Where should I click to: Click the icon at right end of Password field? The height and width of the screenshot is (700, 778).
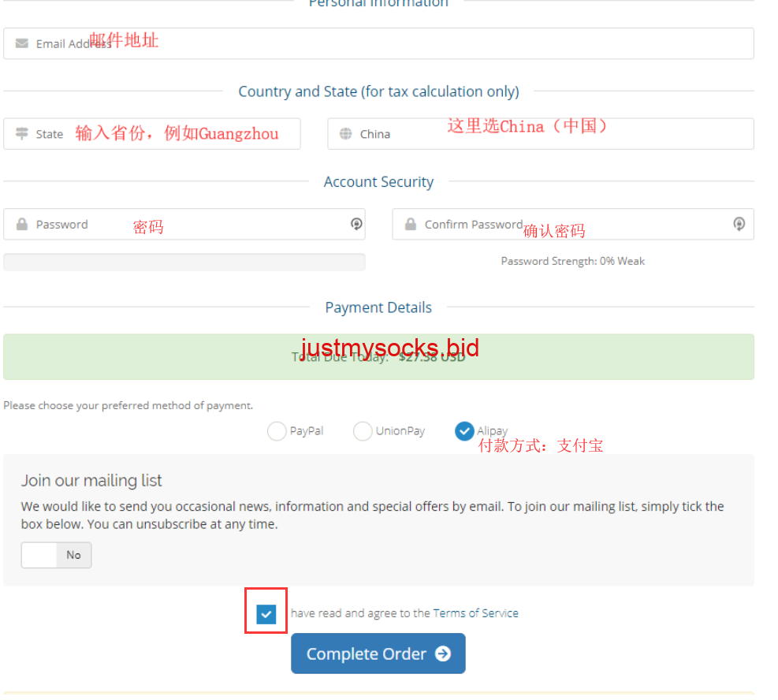click(x=356, y=224)
